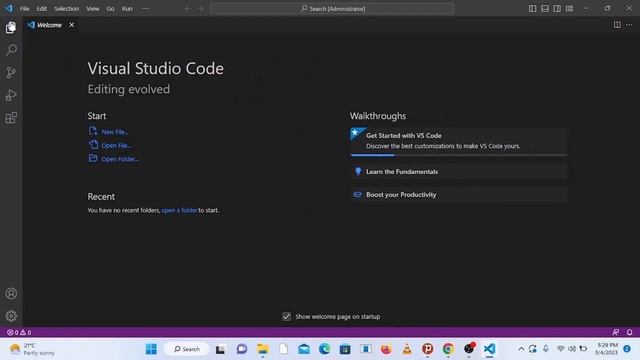Open Get Started with VS Code walkthrough
Viewport: 640px width, 360px height.
[459, 141]
